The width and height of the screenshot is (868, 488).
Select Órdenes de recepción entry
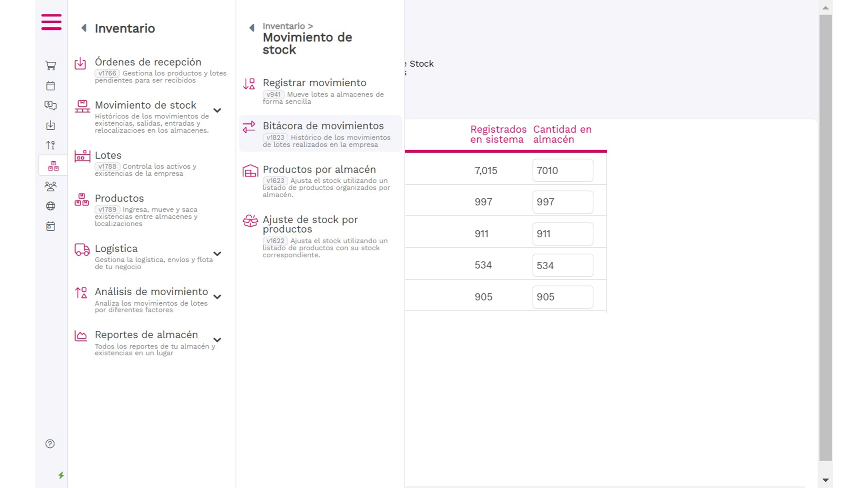148,62
